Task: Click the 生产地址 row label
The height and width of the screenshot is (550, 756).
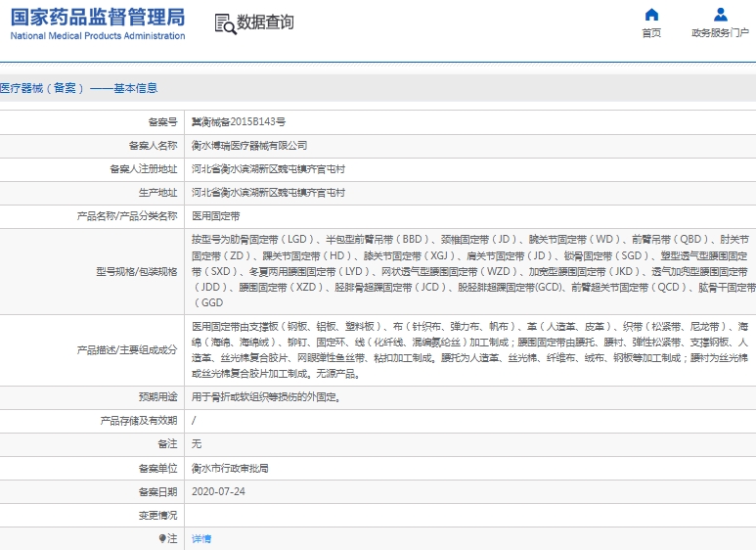Action: coord(158,193)
